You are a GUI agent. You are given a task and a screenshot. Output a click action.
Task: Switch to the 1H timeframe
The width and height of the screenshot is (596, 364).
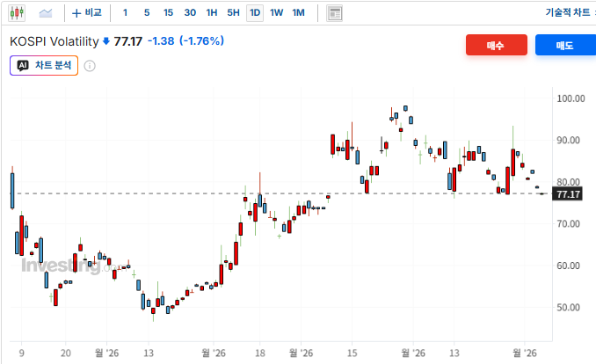(x=212, y=13)
